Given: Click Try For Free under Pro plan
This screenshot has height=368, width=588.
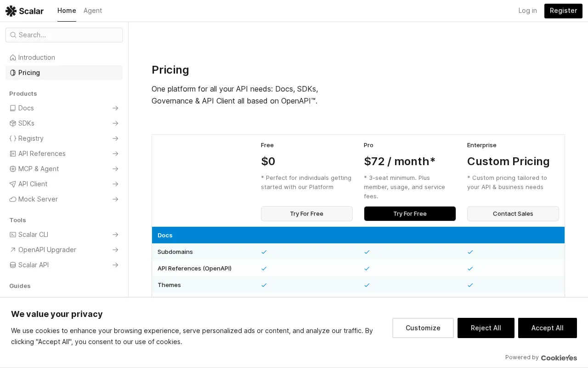Looking at the screenshot, I should click(x=410, y=213).
